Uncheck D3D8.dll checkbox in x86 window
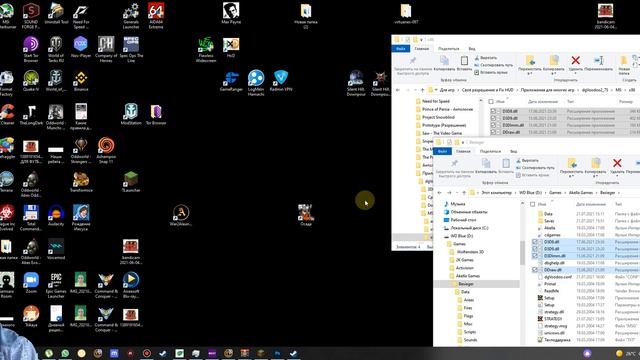Image resolution: width=640 pixels, height=360 pixels. point(493,111)
